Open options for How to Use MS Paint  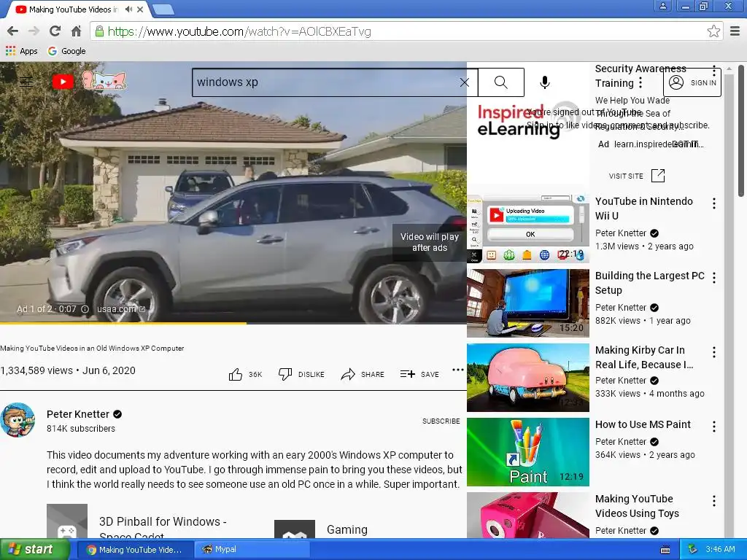713,427
